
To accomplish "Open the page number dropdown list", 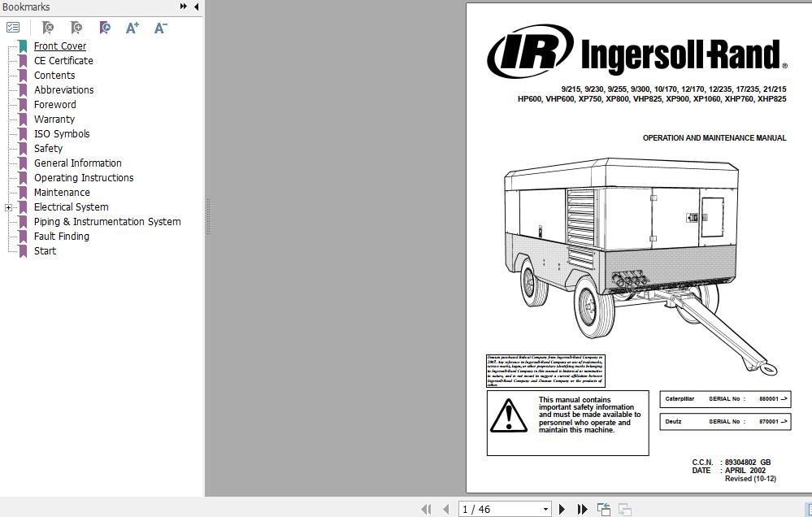I will [545, 509].
